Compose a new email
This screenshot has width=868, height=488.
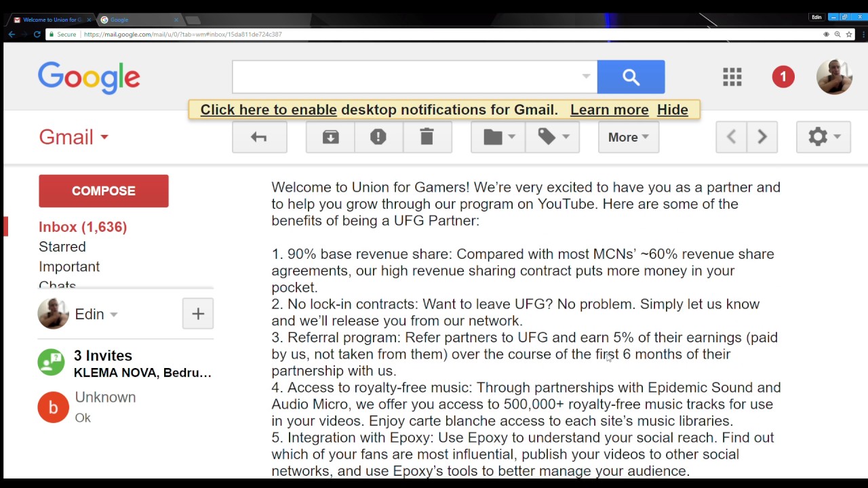coord(104,191)
